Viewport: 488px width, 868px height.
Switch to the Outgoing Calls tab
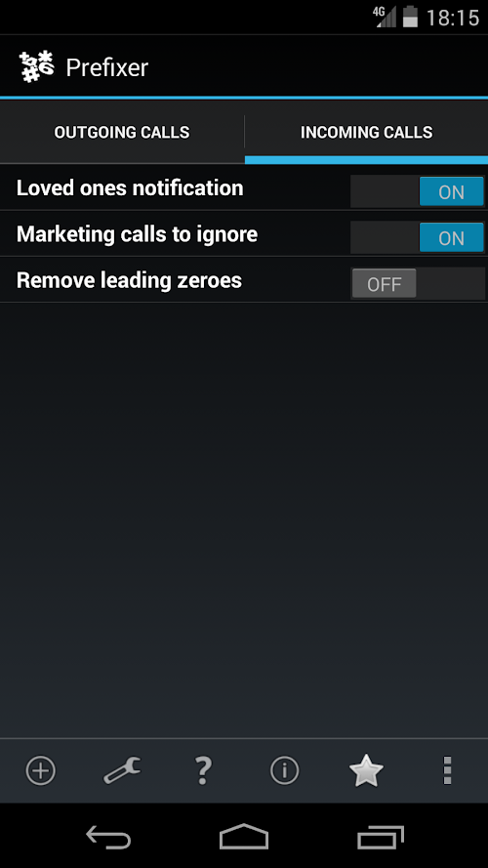point(122,133)
